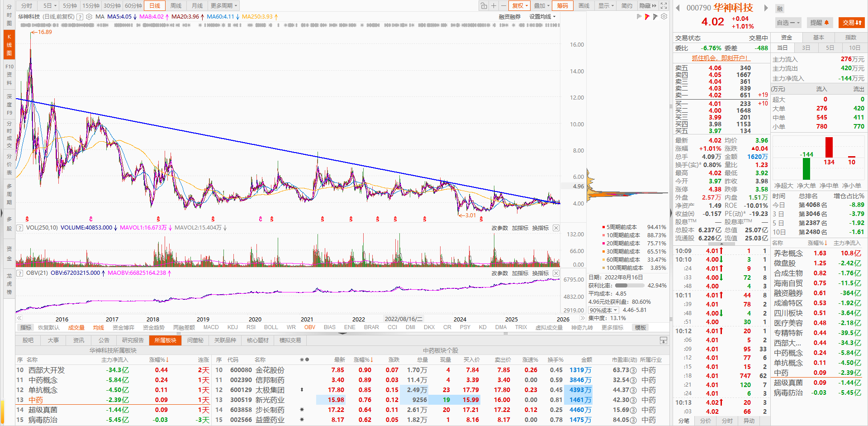The image size is (868, 426).
Task: Click the gray flag marker icon above chart
Action: coord(655,17)
